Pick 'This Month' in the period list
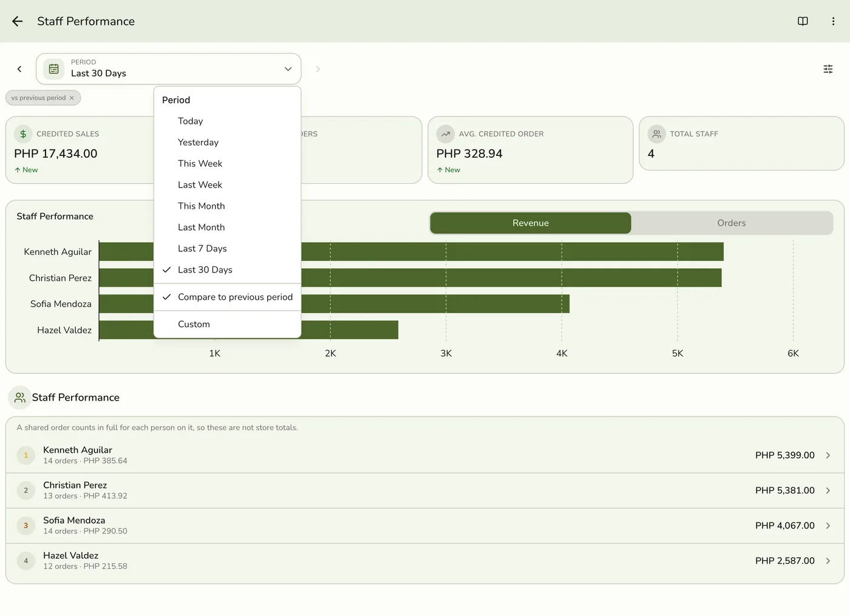 point(228,206)
